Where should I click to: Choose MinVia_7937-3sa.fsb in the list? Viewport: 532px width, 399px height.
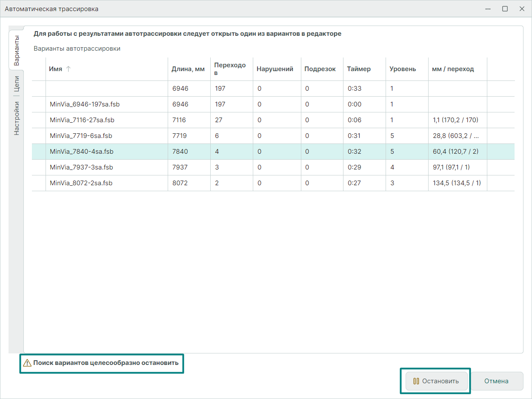(x=81, y=167)
